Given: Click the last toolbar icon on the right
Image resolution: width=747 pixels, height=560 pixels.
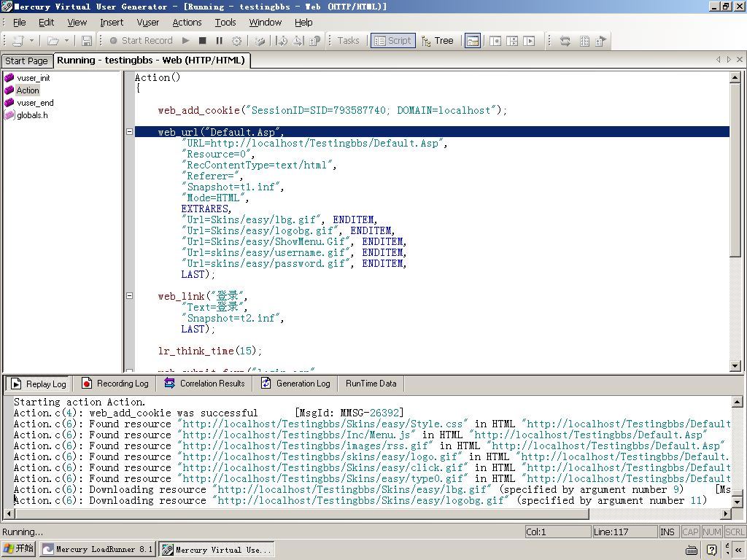Looking at the screenshot, I should [601, 41].
